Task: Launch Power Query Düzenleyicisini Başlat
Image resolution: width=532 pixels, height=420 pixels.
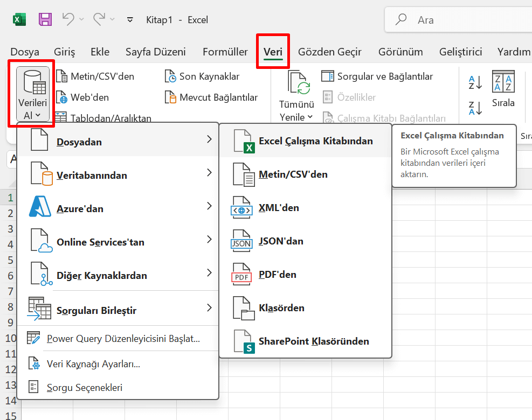Action: click(118, 339)
